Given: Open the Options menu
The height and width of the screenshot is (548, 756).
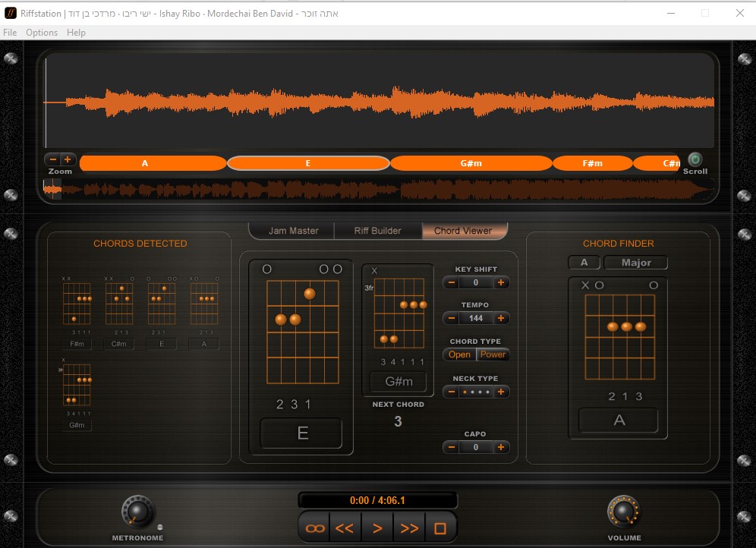Looking at the screenshot, I should pos(42,33).
